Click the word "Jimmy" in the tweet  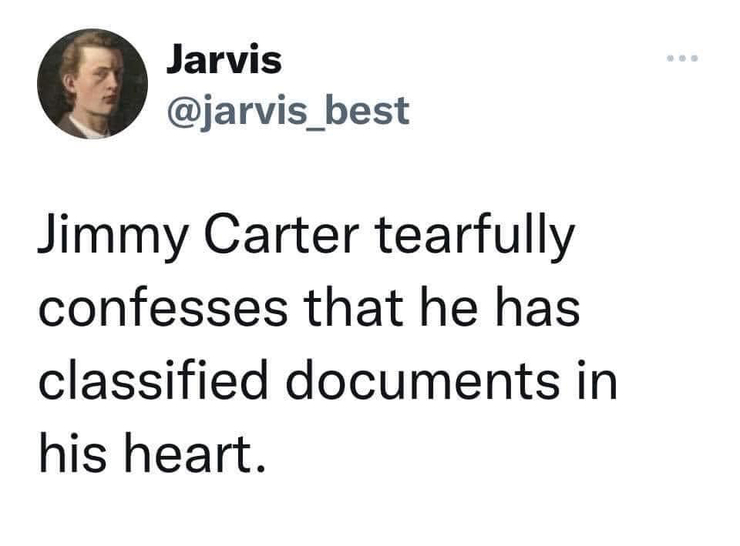click(x=113, y=238)
